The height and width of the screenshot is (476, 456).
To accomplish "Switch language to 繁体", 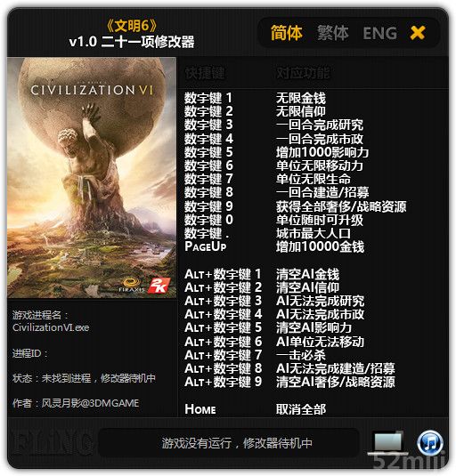I will point(333,33).
